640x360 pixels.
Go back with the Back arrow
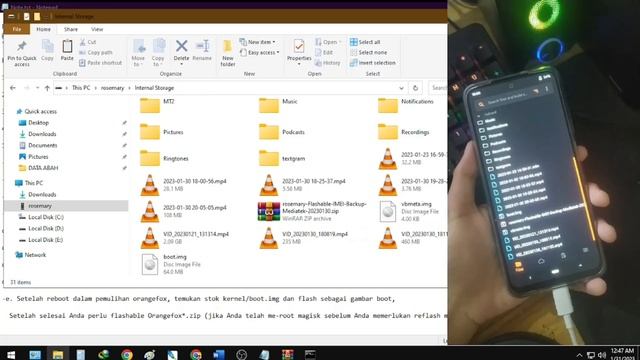pos(13,88)
